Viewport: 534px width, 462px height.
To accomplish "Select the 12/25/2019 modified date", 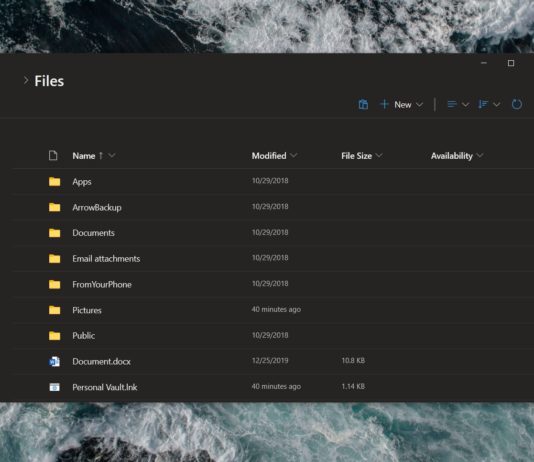I will pyautogui.click(x=270, y=361).
